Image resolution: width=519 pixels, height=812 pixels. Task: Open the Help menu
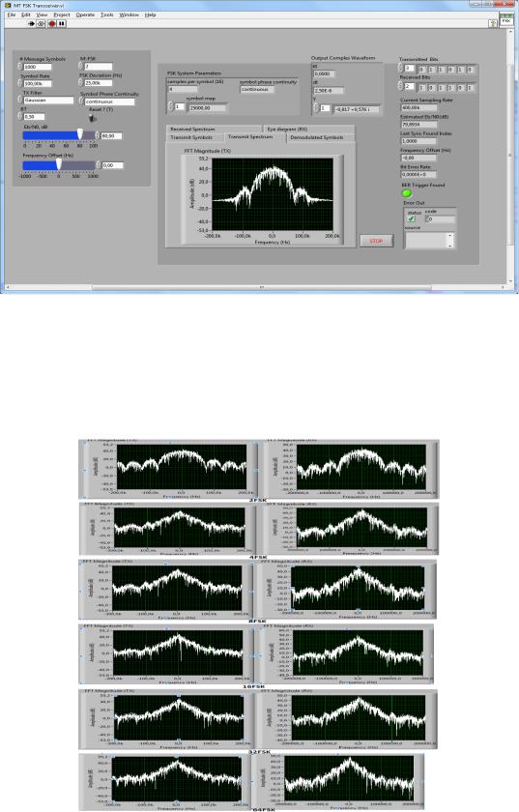pyautogui.click(x=150, y=15)
